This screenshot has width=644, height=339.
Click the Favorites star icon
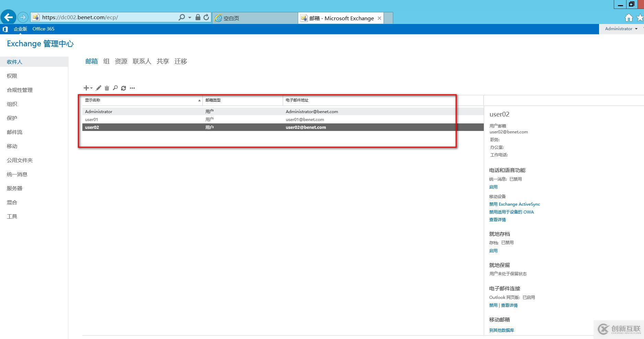(x=640, y=18)
